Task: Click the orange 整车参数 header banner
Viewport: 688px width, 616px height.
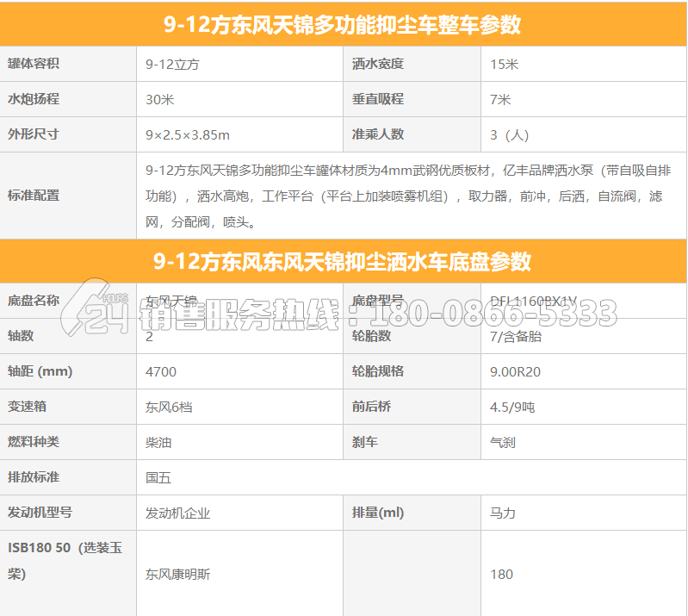Action: [343, 25]
